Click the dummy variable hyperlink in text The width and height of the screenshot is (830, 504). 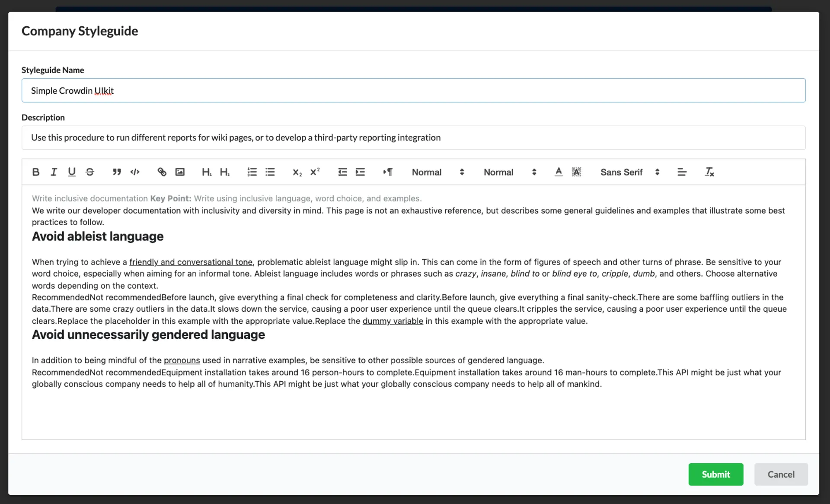(x=393, y=320)
